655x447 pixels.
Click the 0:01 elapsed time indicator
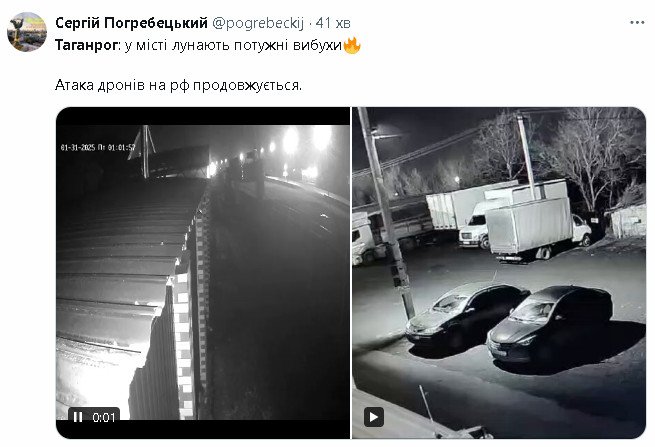(104, 417)
